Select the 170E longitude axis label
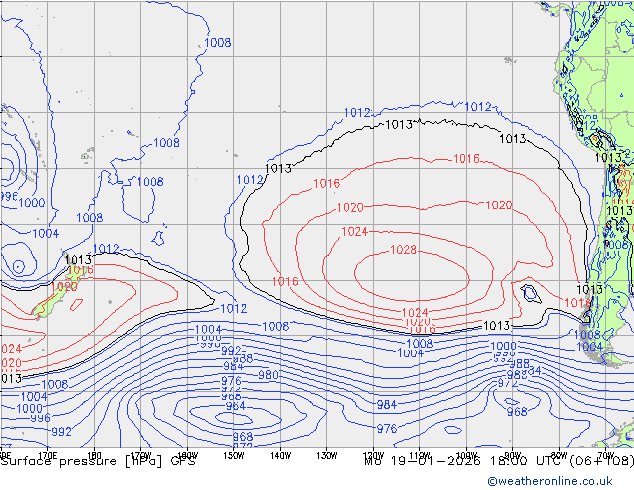The height and width of the screenshot is (490, 634). coord(47,456)
